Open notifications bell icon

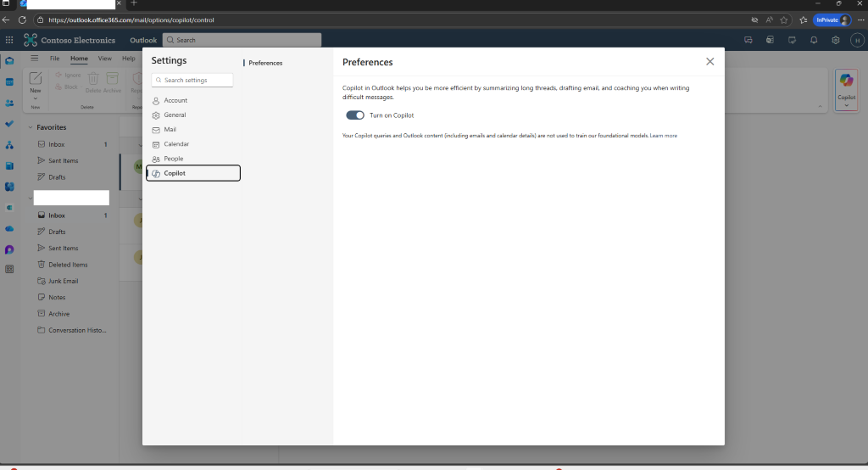tap(814, 40)
